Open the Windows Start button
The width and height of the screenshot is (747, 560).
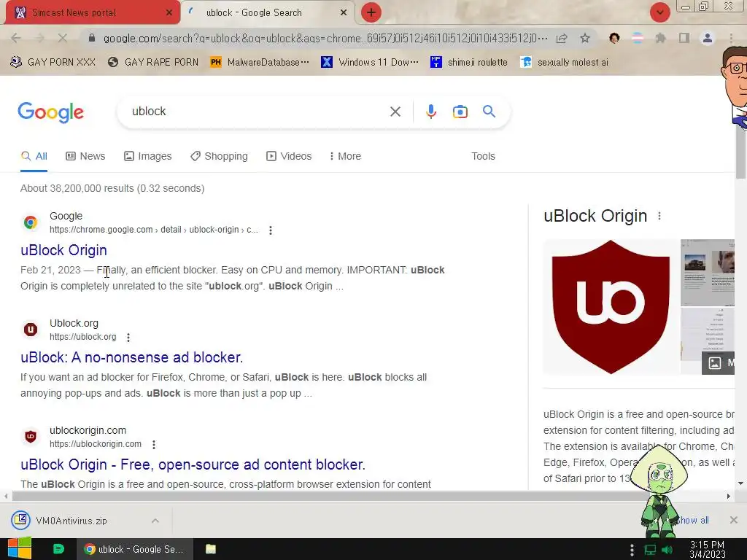[x=20, y=549]
